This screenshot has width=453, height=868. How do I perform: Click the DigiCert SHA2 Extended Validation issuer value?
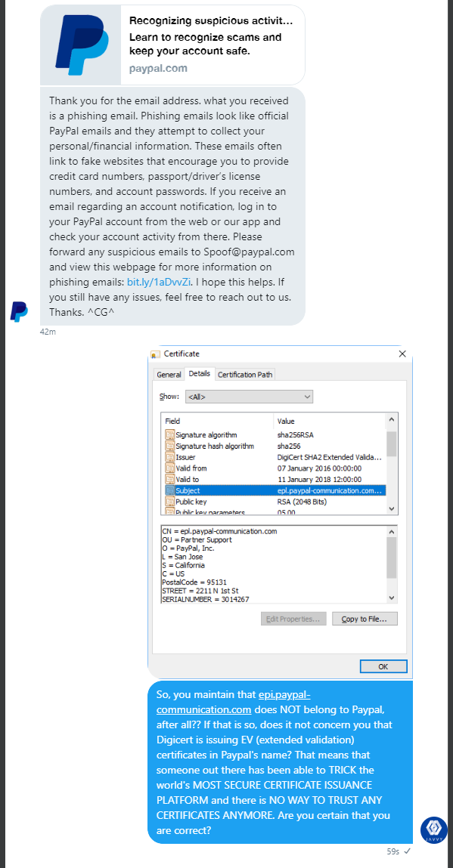(x=330, y=457)
